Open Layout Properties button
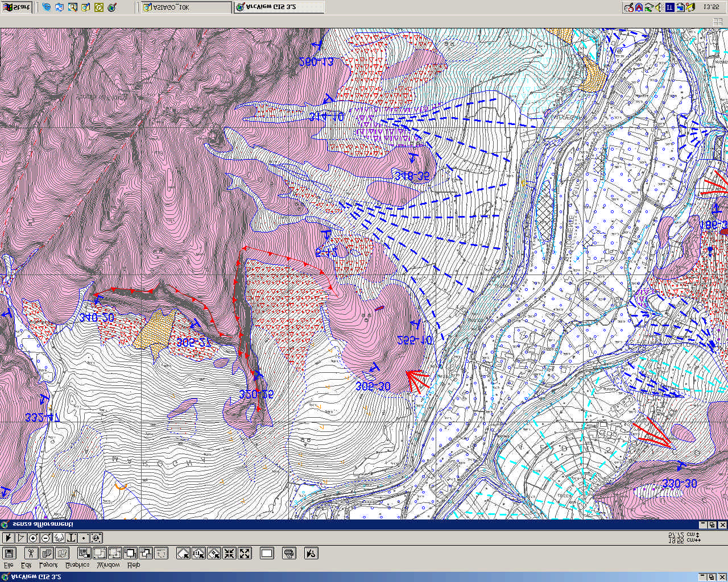This screenshot has height=582, width=728. [84, 553]
